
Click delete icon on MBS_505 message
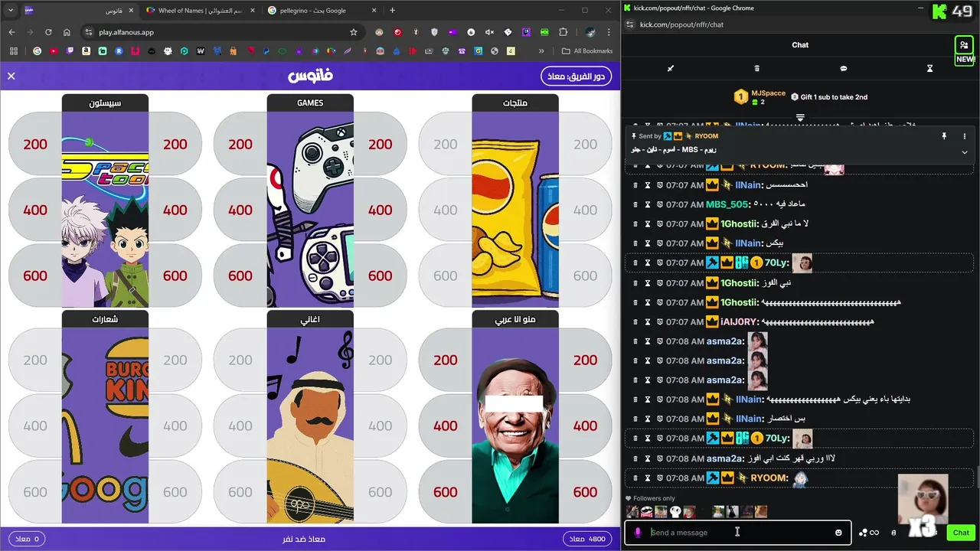point(635,204)
